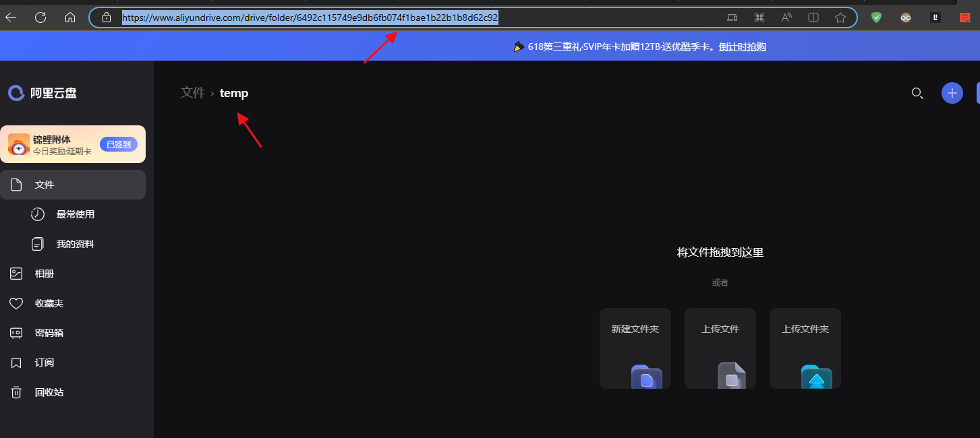Add page to favorites star icon
980x438 pixels.
(840, 18)
